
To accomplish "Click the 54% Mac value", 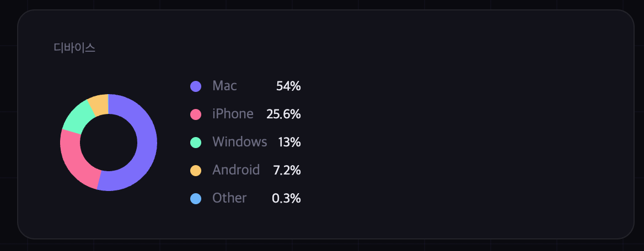I will pos(288,86).
